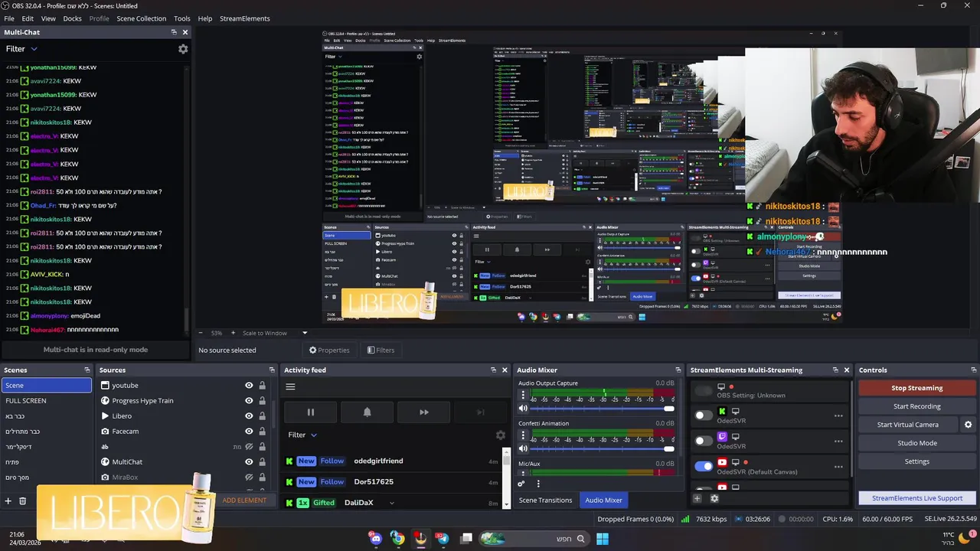
Task: Open Audio Output Capture options dots
Action: coord(524,396)
